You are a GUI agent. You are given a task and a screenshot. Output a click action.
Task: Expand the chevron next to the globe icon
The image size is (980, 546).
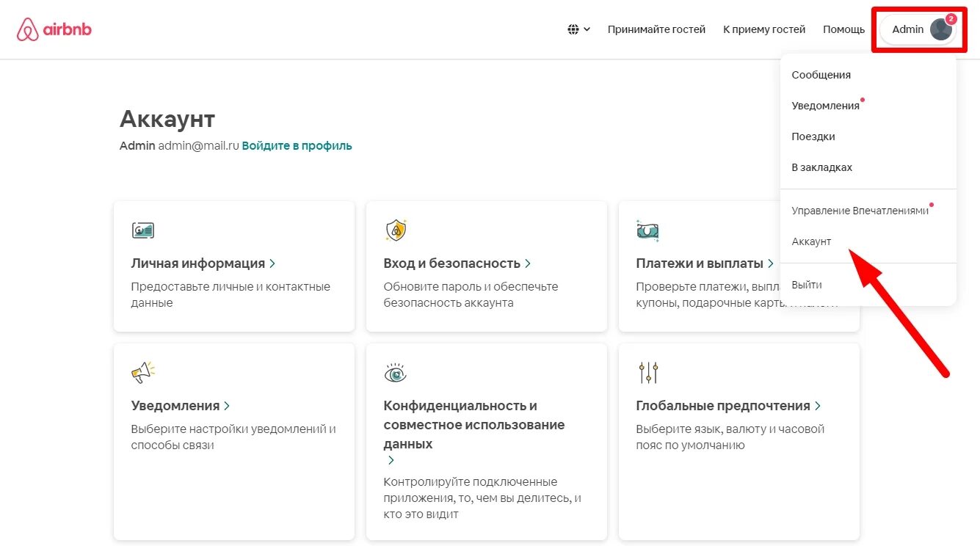[587, 29]
